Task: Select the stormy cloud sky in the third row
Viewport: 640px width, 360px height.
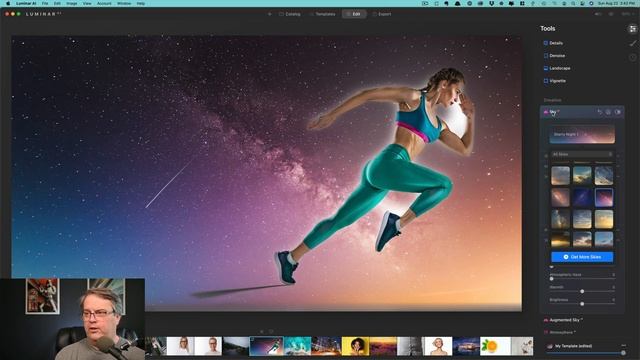Action: [x=560, y=220]
